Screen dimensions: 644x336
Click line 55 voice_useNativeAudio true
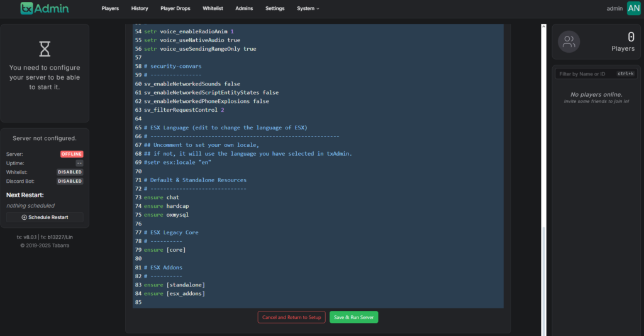192,40
